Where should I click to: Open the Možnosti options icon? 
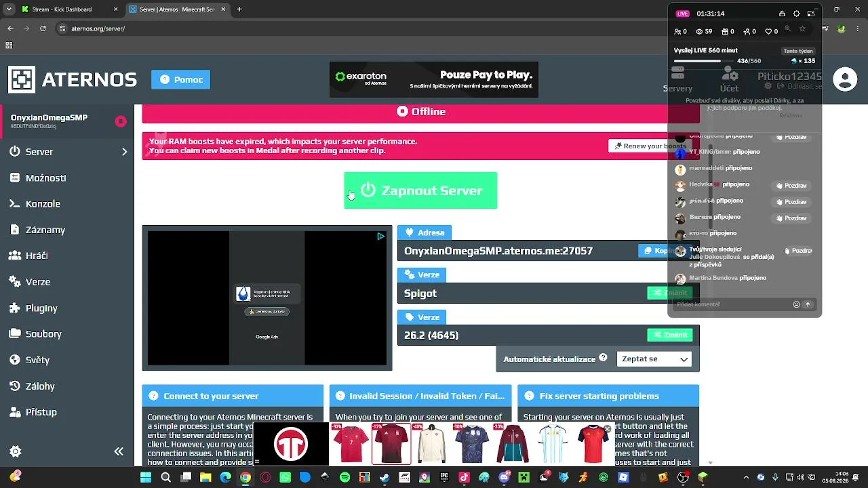(14, 178)
